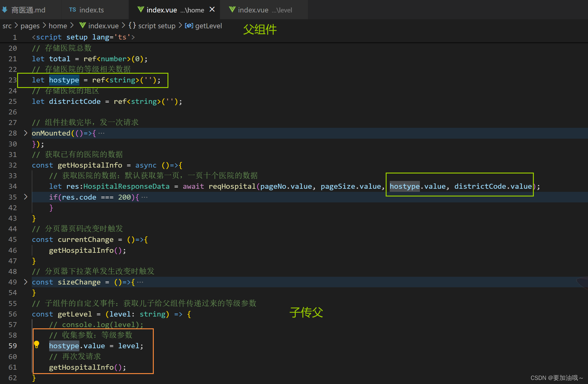Click the script setup tag on line 1
This screenshot has height=384, width=588.
click(x=83, y=37)
